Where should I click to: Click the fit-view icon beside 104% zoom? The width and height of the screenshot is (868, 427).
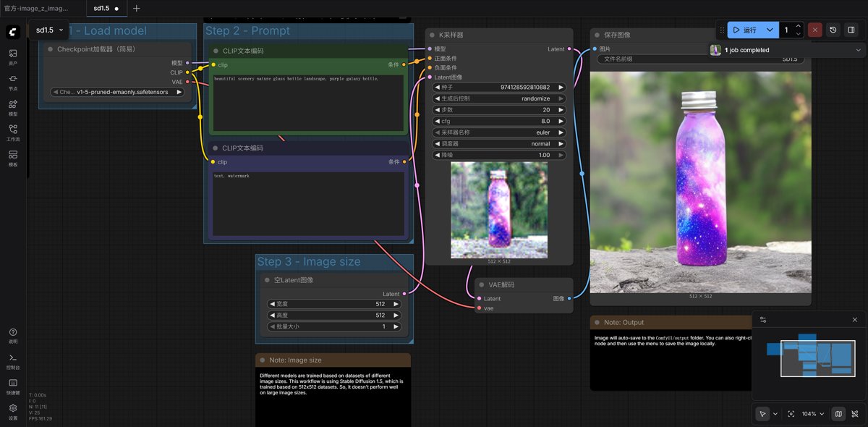click(x=791, y=414)
